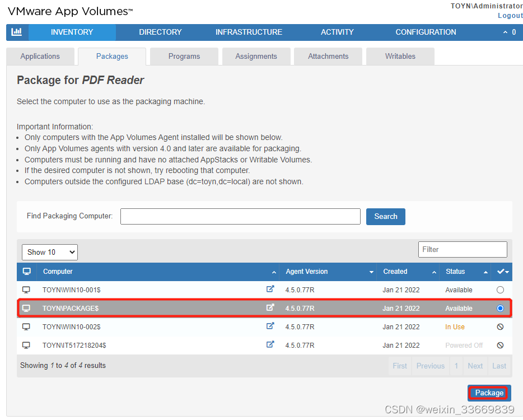The height and width of the screenshot is (420, 523).
Task: Click disabled selection icon for IT517218204$ row
Action: pos(500,345)
